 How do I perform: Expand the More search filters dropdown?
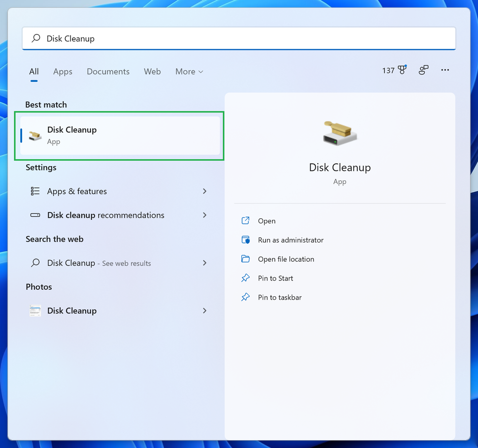click(189, 71)
